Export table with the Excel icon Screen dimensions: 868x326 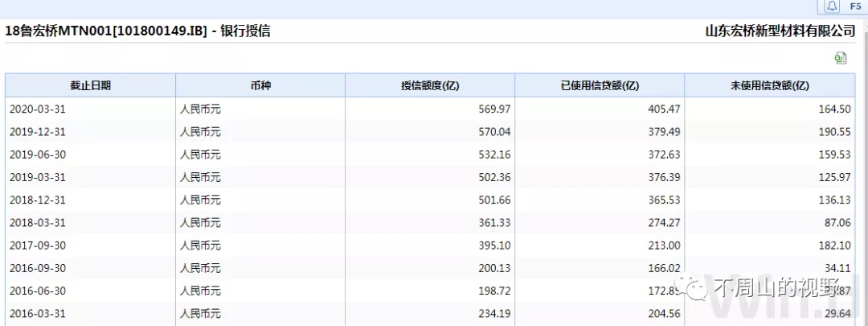pos(841,58)
